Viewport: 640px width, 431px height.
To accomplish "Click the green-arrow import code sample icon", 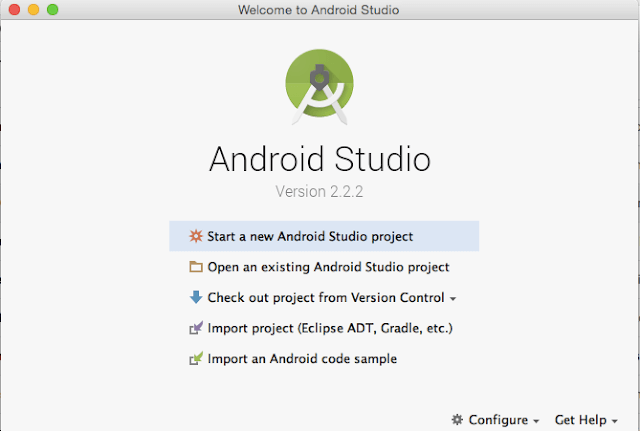I will 196,358.
